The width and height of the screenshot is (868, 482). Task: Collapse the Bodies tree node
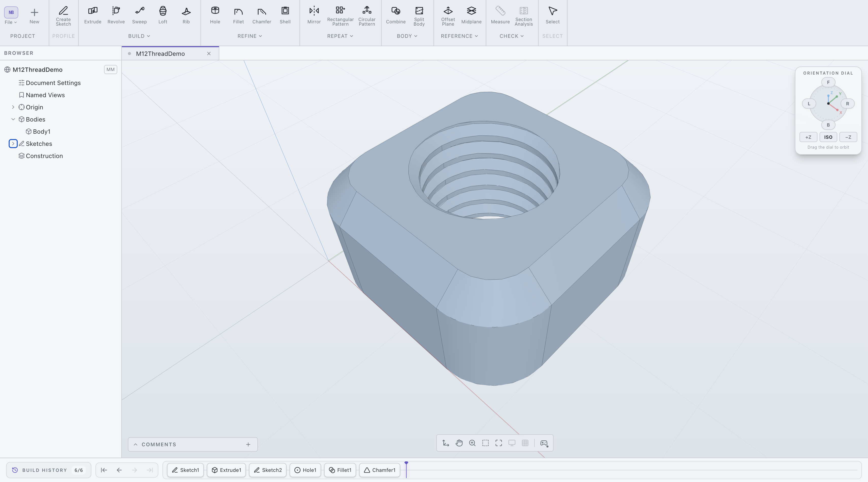(x=13, y=119)
